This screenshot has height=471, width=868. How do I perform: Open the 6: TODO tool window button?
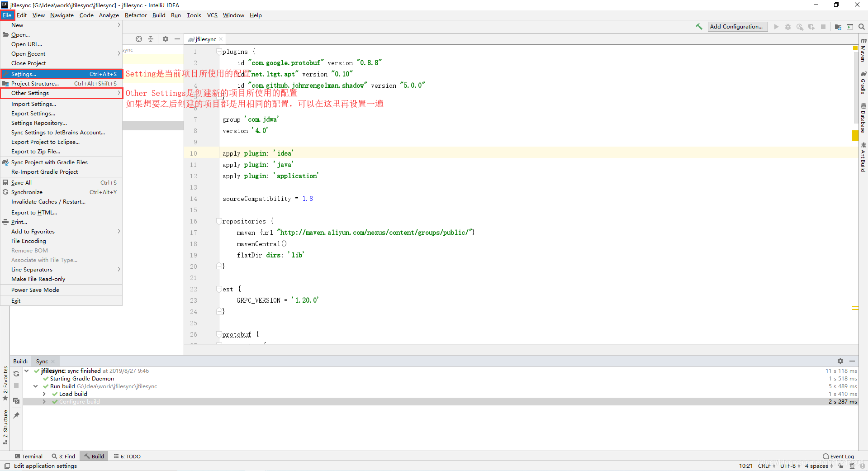coord(127,457)
